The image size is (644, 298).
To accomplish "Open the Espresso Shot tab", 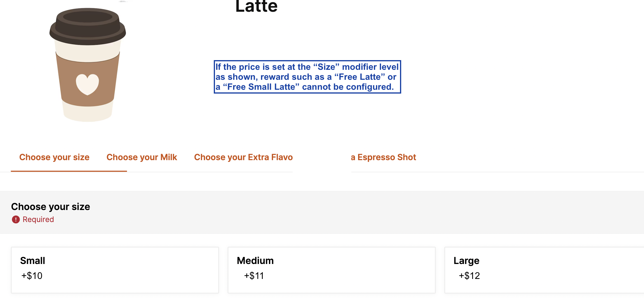I will click(384, 157).
